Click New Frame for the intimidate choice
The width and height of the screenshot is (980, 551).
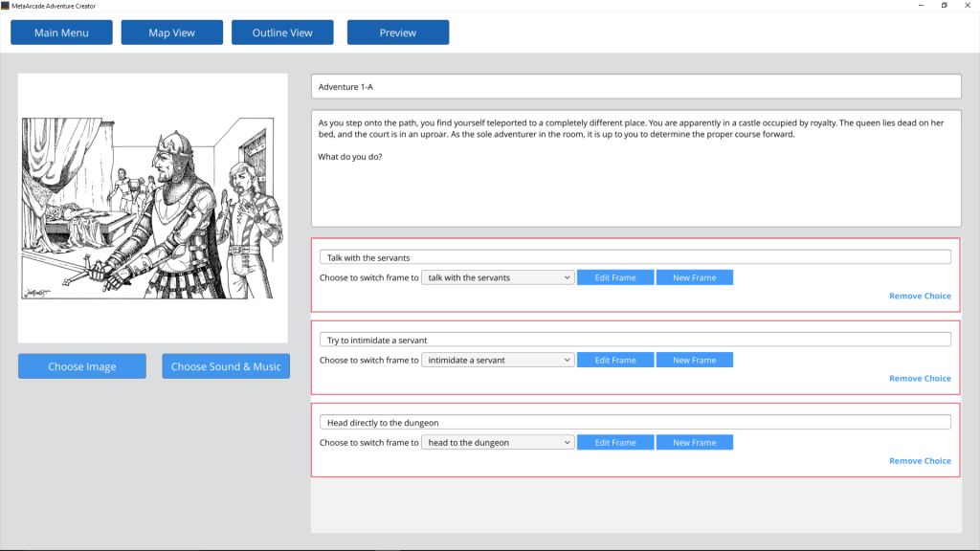tap(694, 360)
